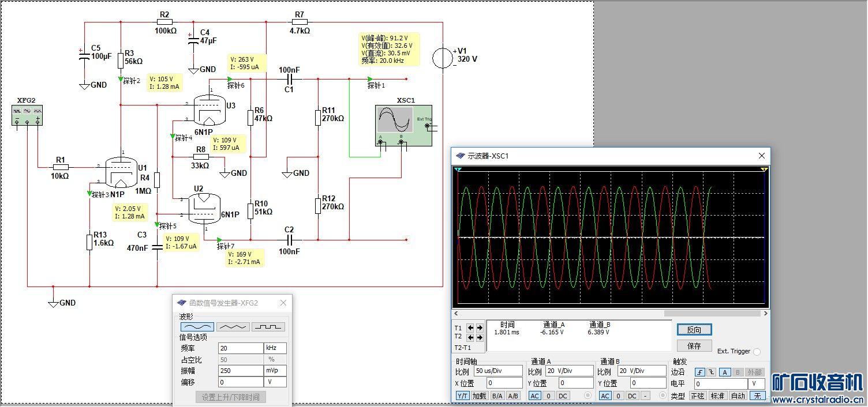Click the XSC1 oscilloscope instrument icon
868x407 pixels.
403,126
